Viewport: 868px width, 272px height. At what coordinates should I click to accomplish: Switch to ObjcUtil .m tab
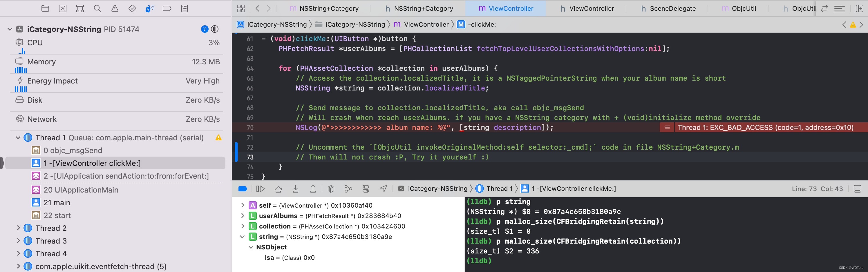[x=739, y=8]
